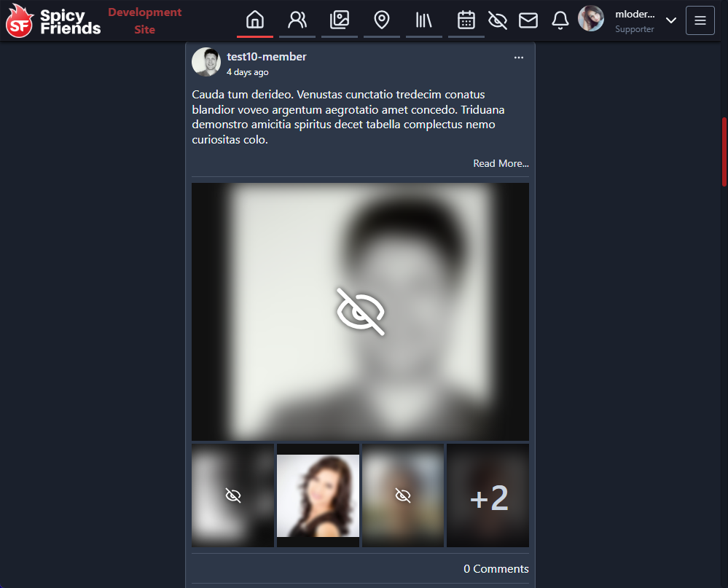Viewport: 728px width, 588px height.
Task: Reveal the third hidden thumbnail image
Action: 403,495
